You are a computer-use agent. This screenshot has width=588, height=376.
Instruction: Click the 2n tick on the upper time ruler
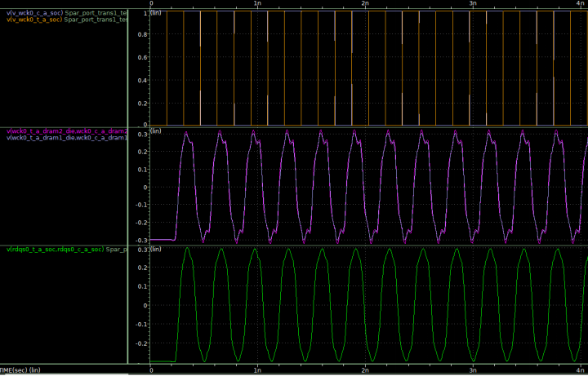coord(365,3)
